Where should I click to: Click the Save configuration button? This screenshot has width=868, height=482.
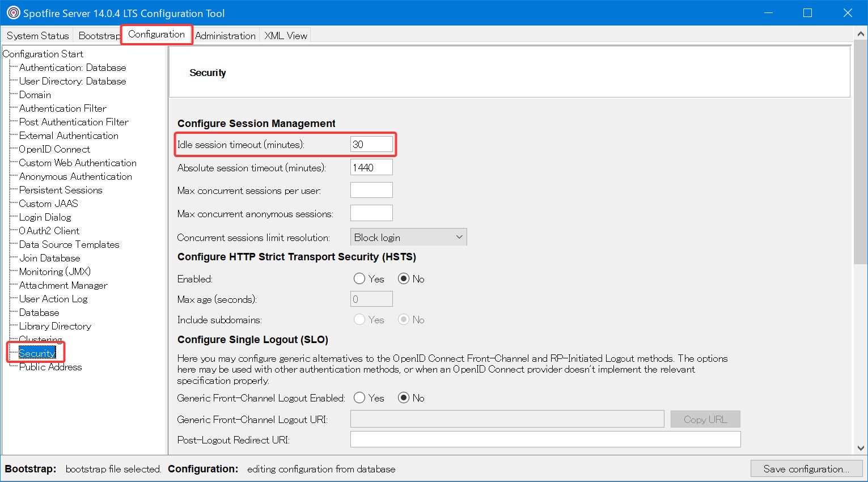pyautogui.click(x=806, y=469)
